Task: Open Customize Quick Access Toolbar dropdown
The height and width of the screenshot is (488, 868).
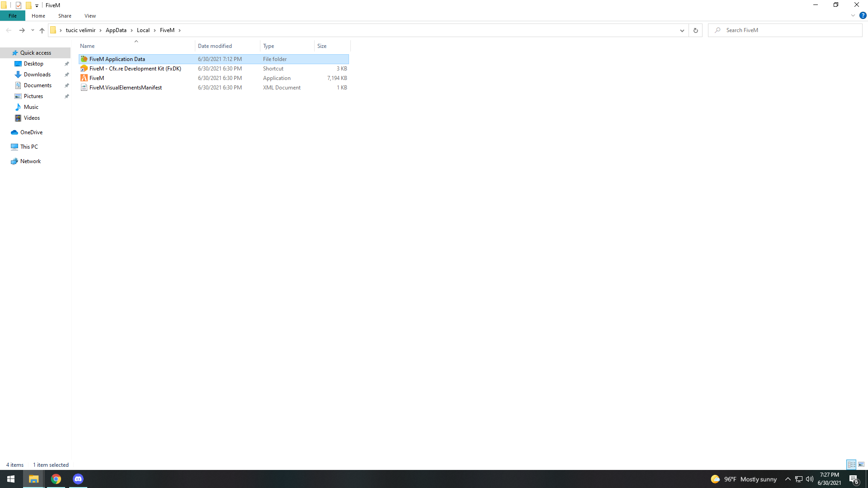Action: (37, 6)
